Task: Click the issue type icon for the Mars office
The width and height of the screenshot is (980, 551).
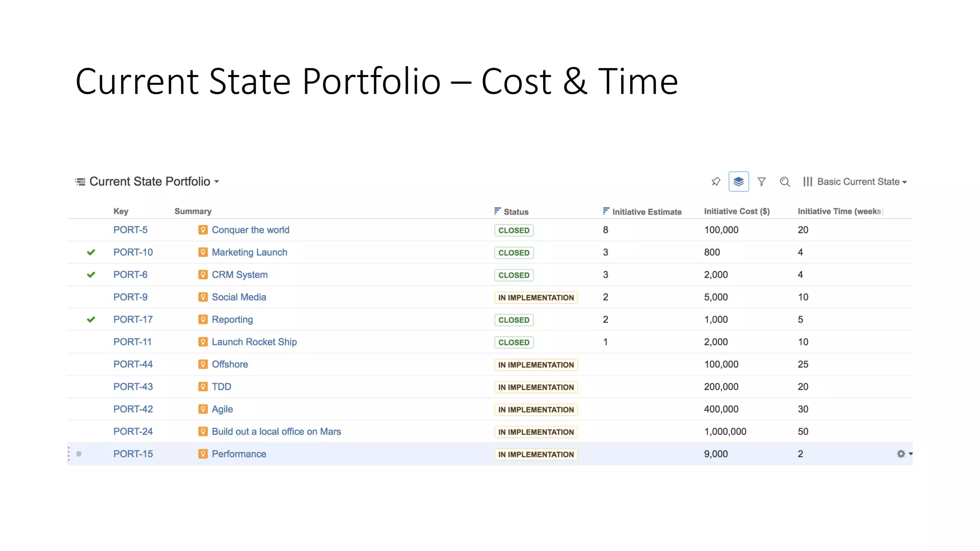Action: point(203,431)
